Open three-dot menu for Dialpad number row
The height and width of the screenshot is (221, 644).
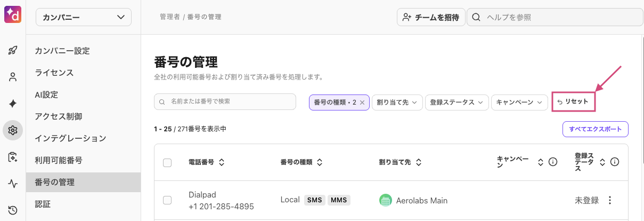tap(610, 201)
